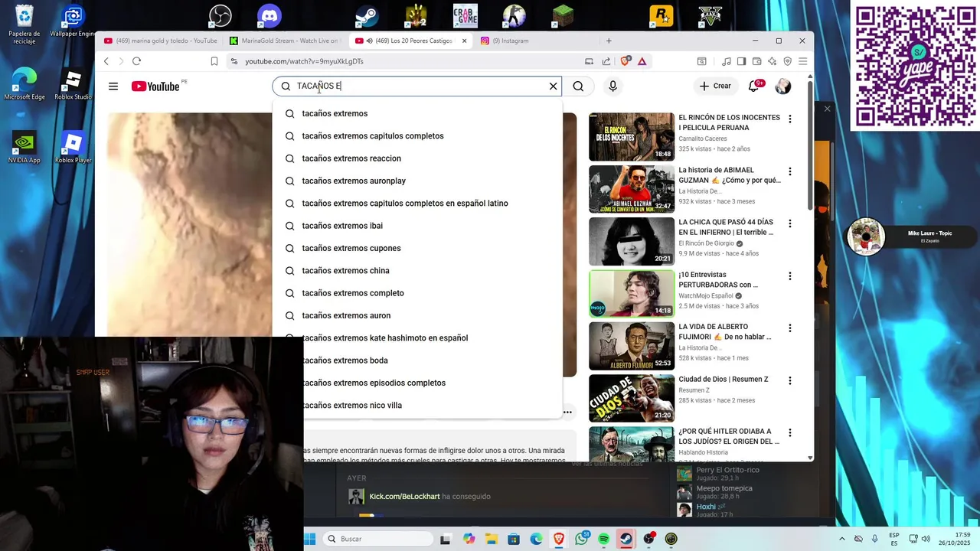Screen dimensions: 980x551
Task: Clear the search box with the X
Action: tap(553, 86)
